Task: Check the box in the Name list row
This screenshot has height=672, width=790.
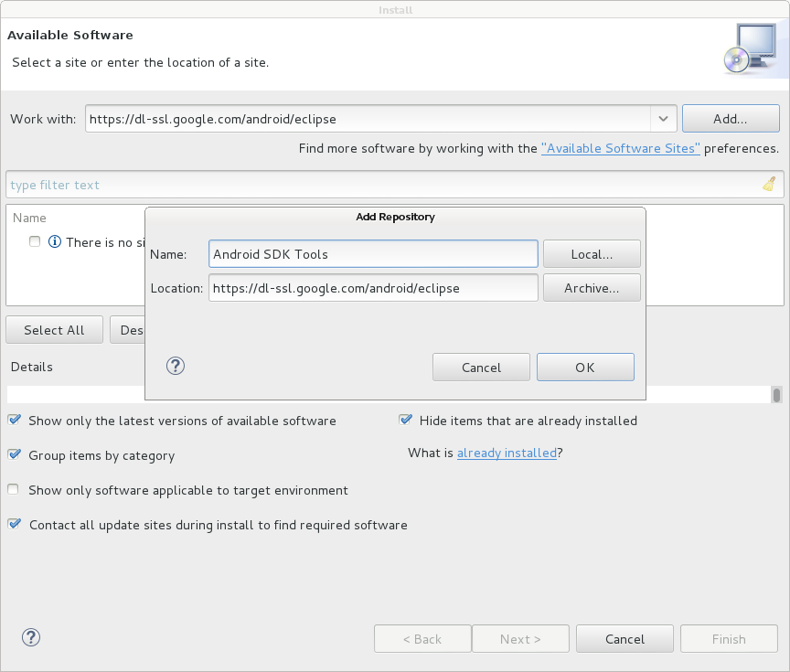Action: [35, 241]
